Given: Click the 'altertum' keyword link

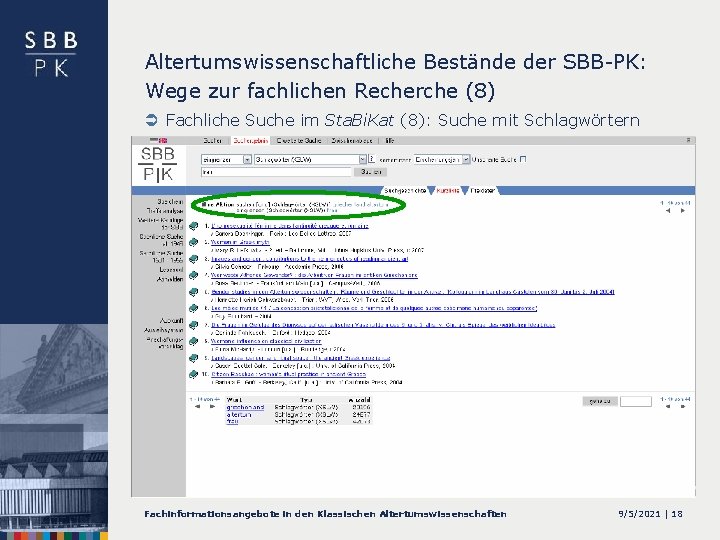Looking at the screenshot, I should point(239,414).
